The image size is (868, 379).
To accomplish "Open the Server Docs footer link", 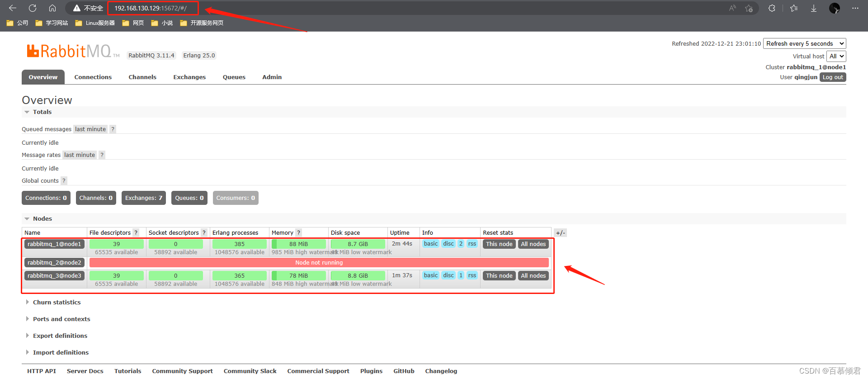I will click(x=85, y=371).
